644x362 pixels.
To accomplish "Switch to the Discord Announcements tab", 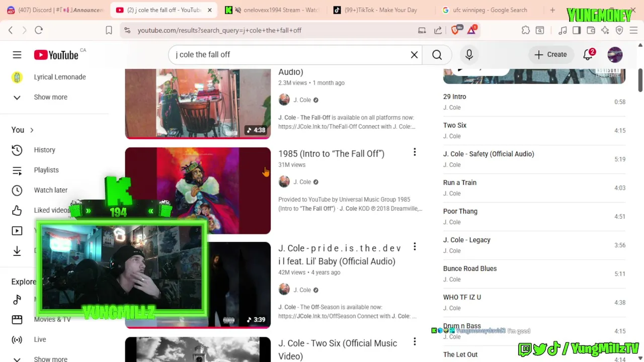I will coord(54,10).
